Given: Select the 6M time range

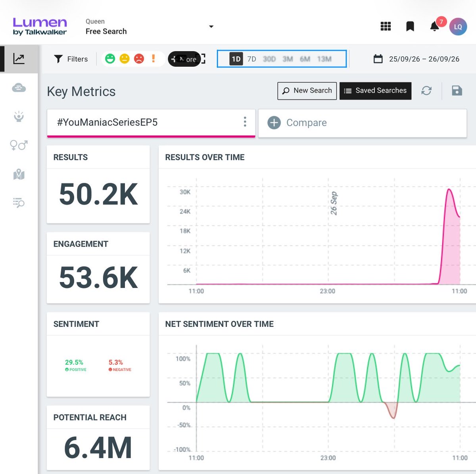Looking at the screenshot, I should (305, 59).
